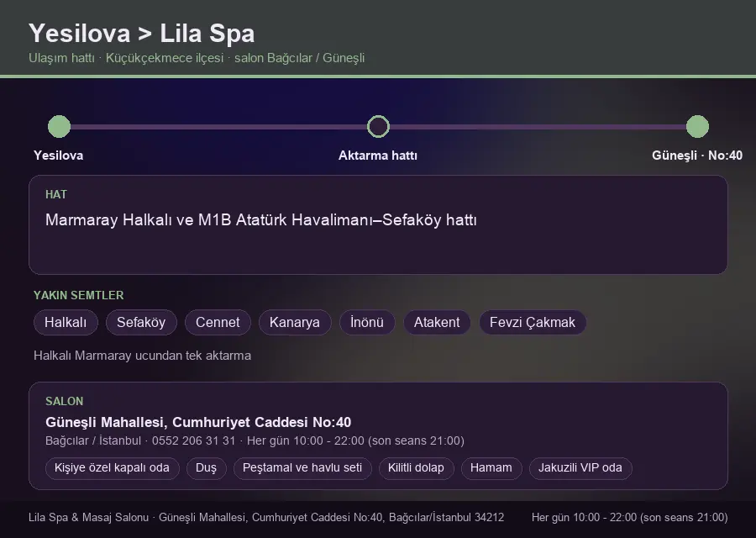
Task: Click the footer opening hours text
Action: [x=630, y=518]
